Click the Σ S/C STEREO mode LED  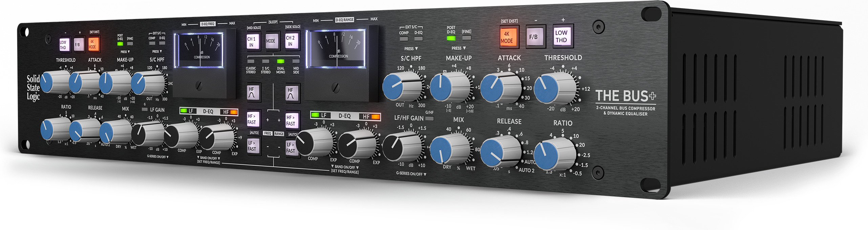click(x=266, y=61)
